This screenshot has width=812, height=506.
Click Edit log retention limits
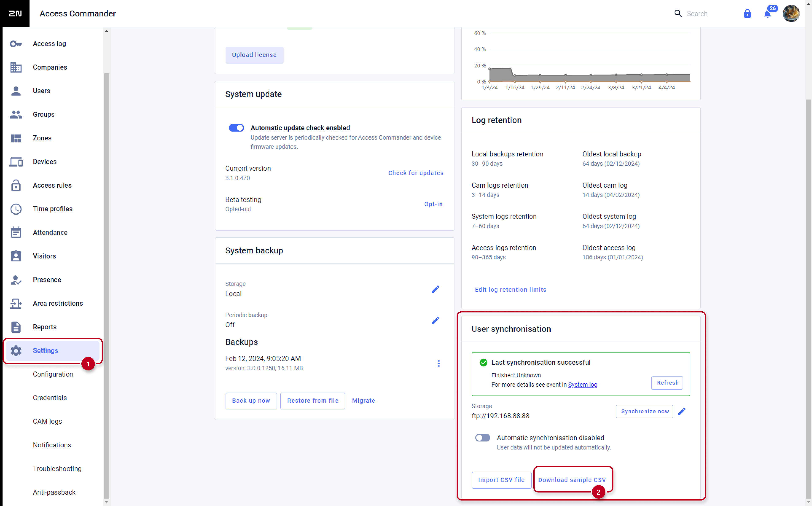[x=510, y=290]
